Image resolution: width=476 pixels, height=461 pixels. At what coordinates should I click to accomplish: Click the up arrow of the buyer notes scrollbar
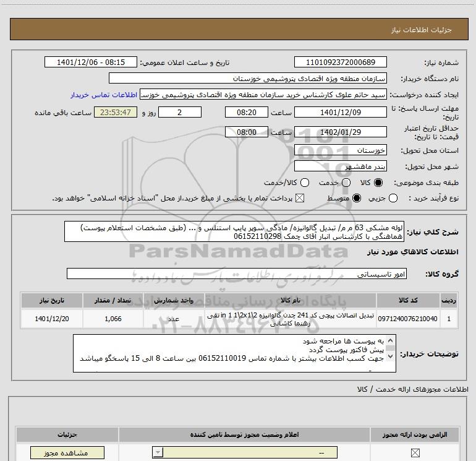click(x=391, y=340)
